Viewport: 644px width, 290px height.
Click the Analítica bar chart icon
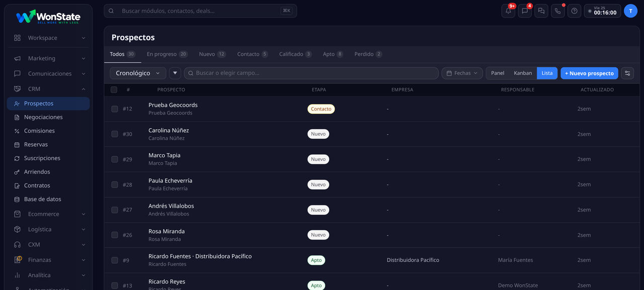[x=18, y=275]
